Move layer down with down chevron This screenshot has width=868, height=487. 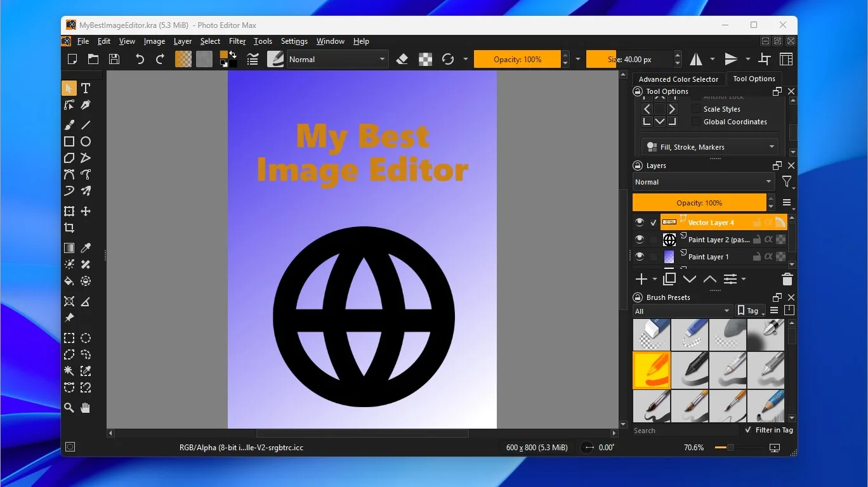[x=690, y=279]
